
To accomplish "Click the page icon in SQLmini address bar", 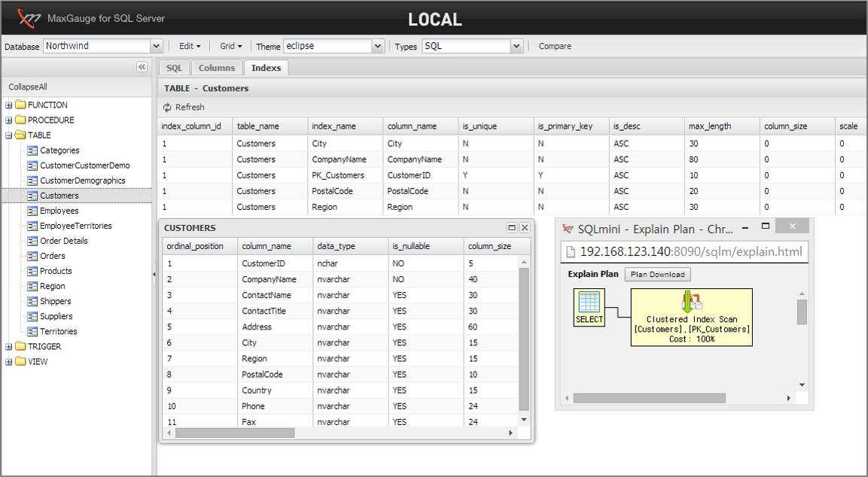I will 570,252.
